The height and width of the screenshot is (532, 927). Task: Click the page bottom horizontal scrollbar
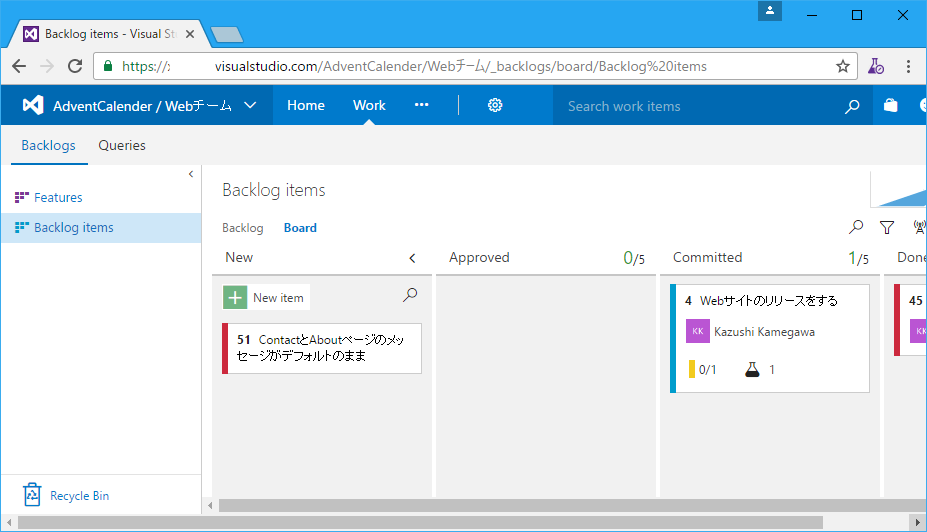[420, 523]
